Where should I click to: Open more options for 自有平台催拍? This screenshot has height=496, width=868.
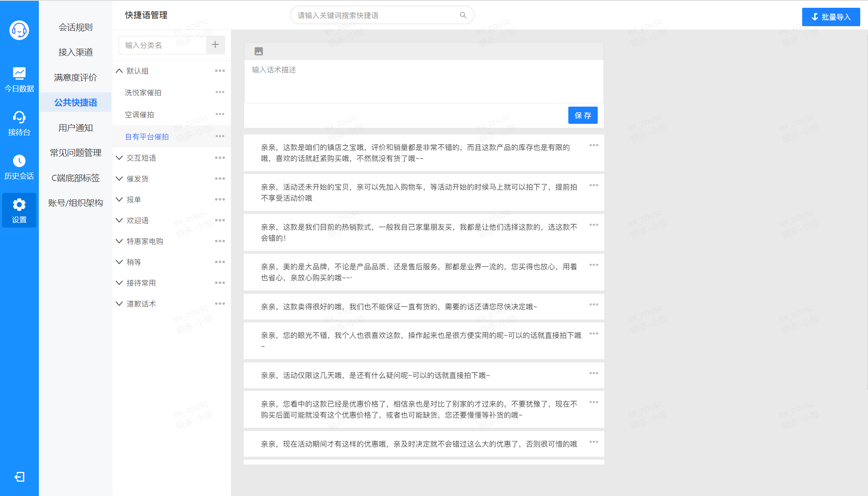[220, 136]
